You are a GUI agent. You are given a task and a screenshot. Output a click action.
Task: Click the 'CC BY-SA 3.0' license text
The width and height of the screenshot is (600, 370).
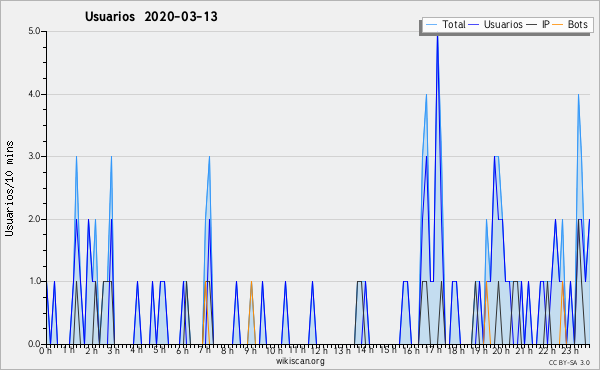pyautogui.click(x=569, y=362)
